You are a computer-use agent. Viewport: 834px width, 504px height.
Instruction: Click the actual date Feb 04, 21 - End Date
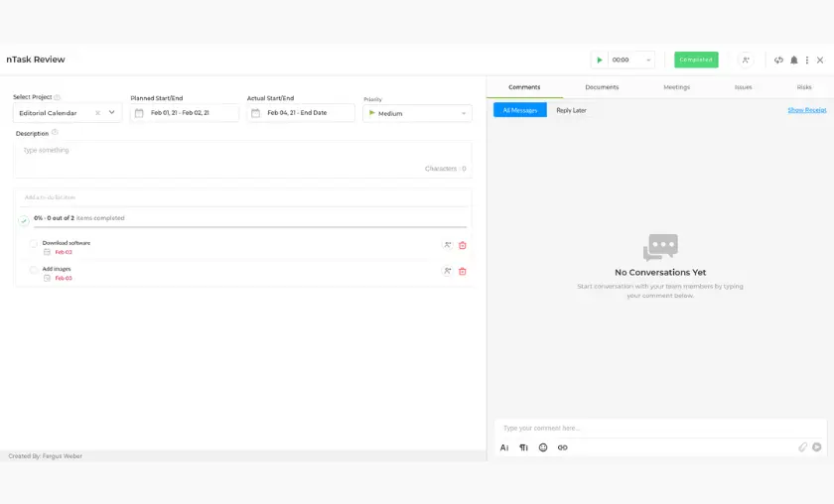[x=297, y=113]
